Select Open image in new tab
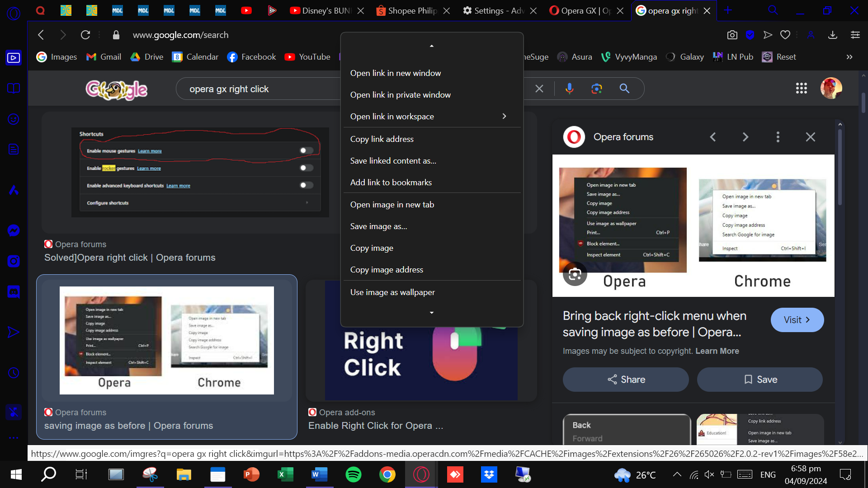 [432, 205]
